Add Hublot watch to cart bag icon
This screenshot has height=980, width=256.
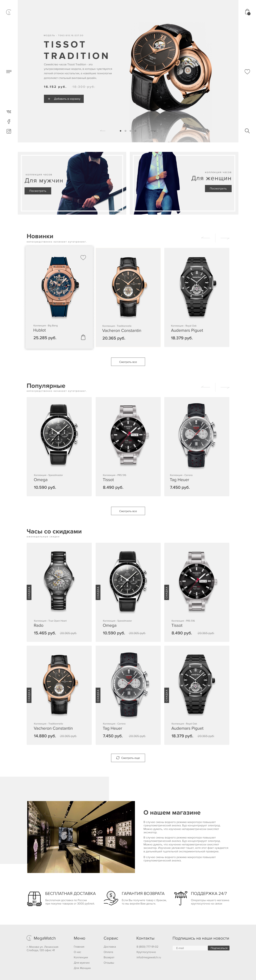(83, 337)
